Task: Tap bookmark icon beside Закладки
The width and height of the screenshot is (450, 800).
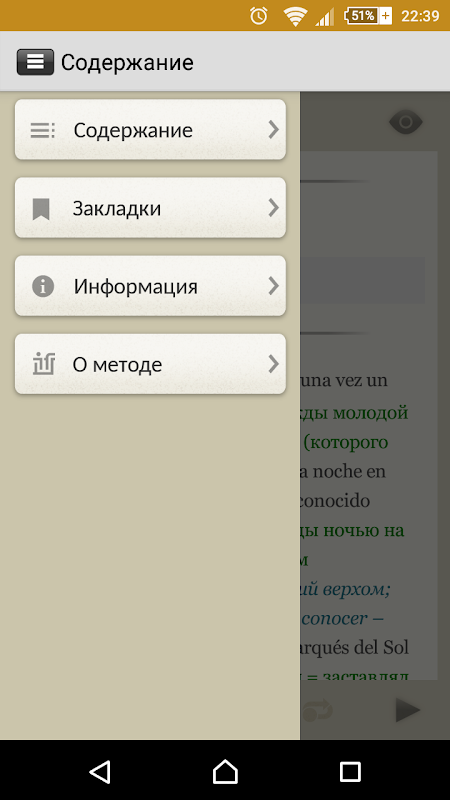Action: click(x=41, y=209)
